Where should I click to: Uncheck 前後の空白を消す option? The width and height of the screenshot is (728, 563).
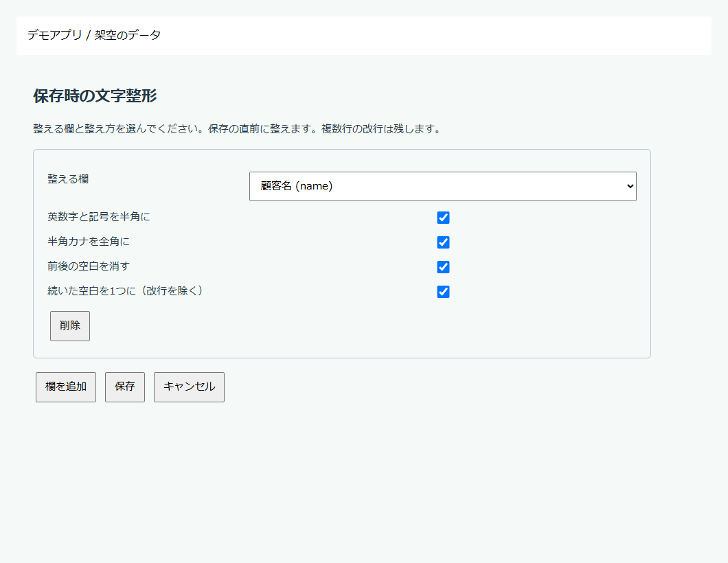coord(443,267)
